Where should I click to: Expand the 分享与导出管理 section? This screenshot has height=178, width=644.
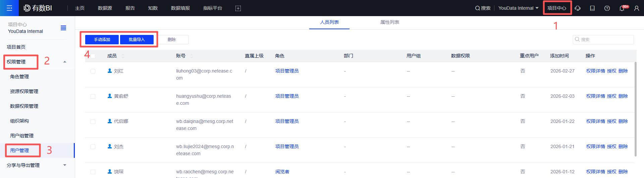click(x=65, y=165)
